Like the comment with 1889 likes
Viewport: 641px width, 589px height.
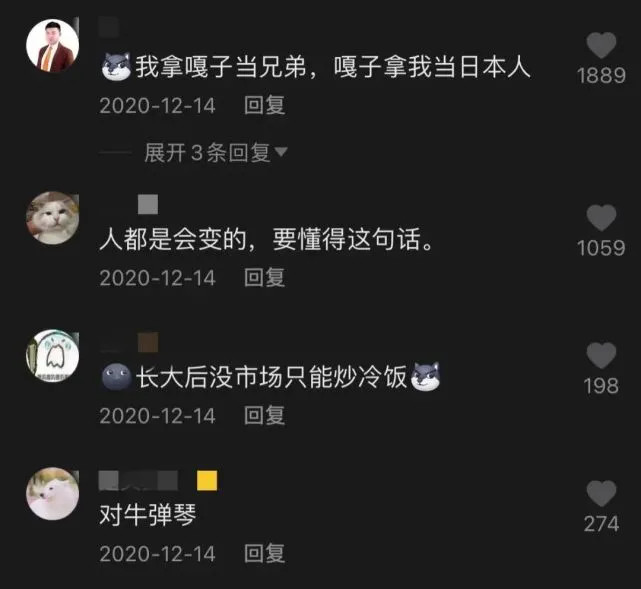[x=601, y=45]
